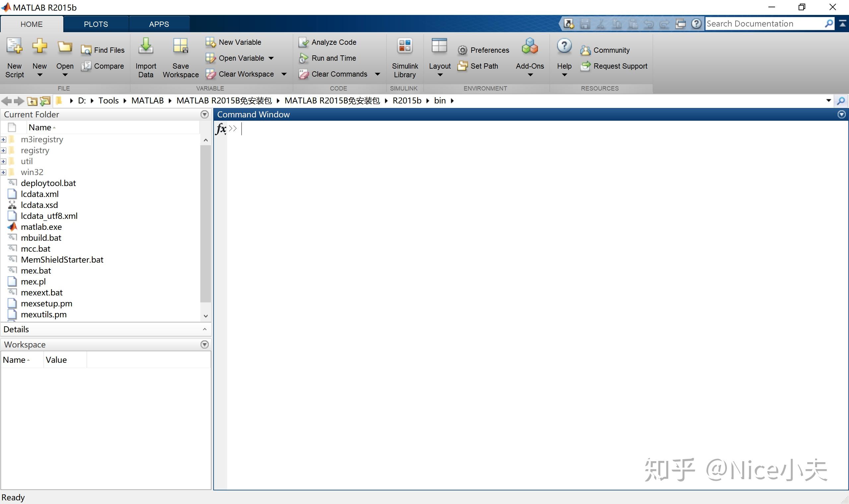
Task: Click Request Support link
Action: tap(620, 66)
